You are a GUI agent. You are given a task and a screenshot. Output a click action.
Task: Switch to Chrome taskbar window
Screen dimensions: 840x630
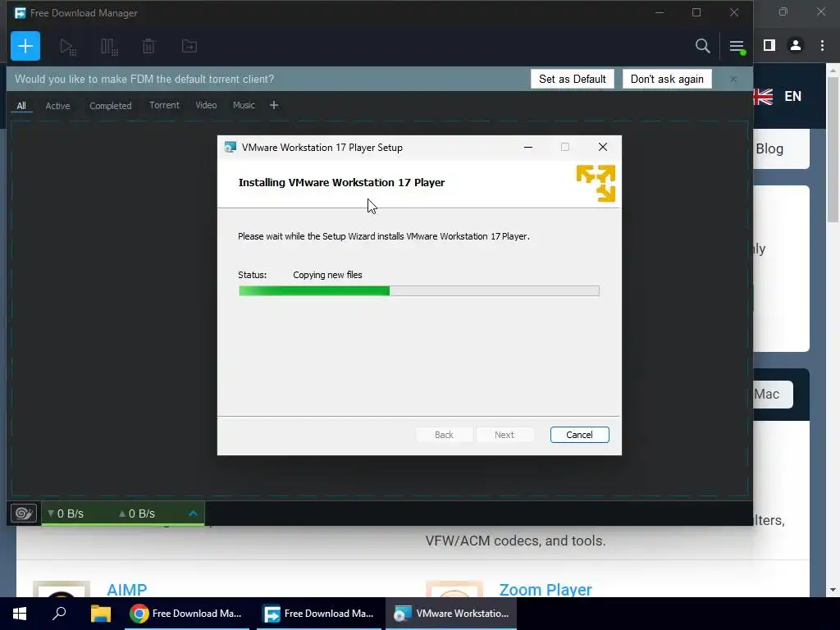[x=187, y=614]
